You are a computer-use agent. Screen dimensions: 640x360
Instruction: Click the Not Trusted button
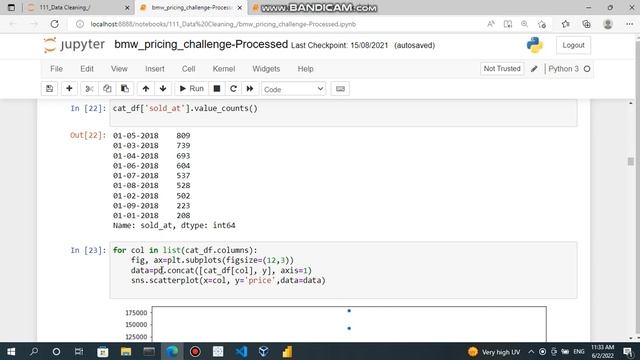[x=502, y=69]
